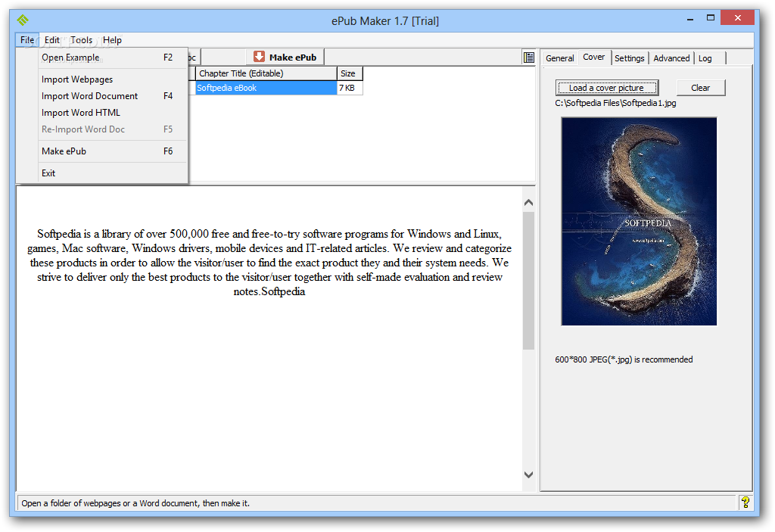Image resolution: width=775 pixels, height=532 pixels.
Task: Switch to the General tab
Action: click(559, 58)
